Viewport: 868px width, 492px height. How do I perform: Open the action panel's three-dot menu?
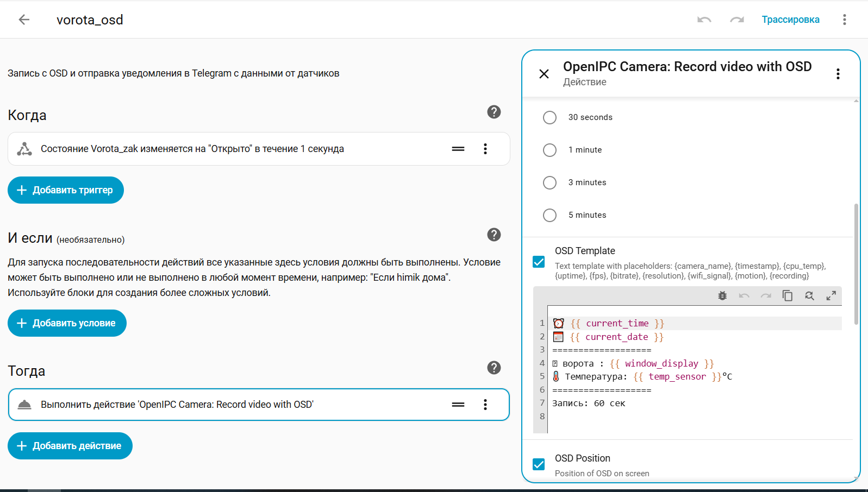pos(838,74)
